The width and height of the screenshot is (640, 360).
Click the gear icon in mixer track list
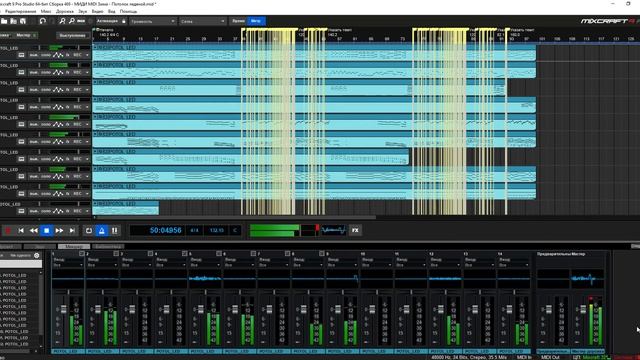(37, 256)
